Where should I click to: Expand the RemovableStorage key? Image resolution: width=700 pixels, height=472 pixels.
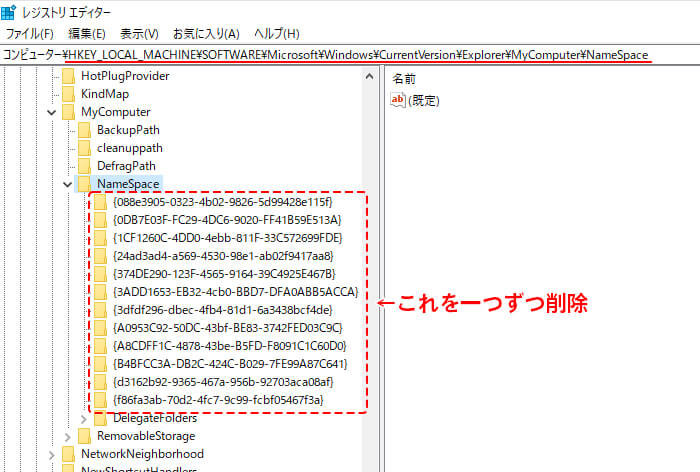click(67, 437)
